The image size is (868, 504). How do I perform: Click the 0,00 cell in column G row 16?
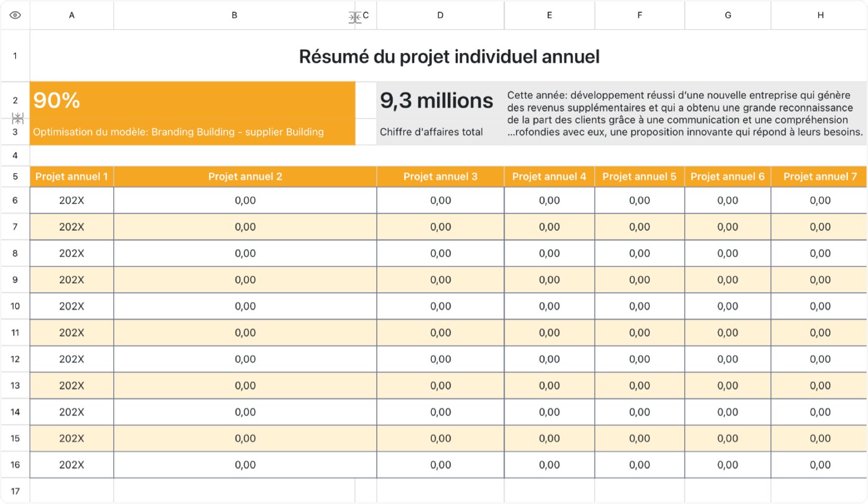pos(728,465)
